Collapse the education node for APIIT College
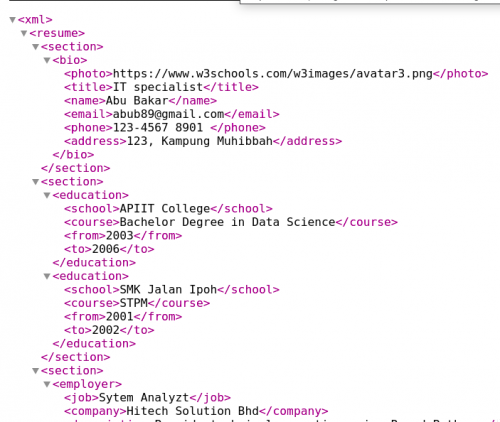500x422 pixels. coord(47,195)
